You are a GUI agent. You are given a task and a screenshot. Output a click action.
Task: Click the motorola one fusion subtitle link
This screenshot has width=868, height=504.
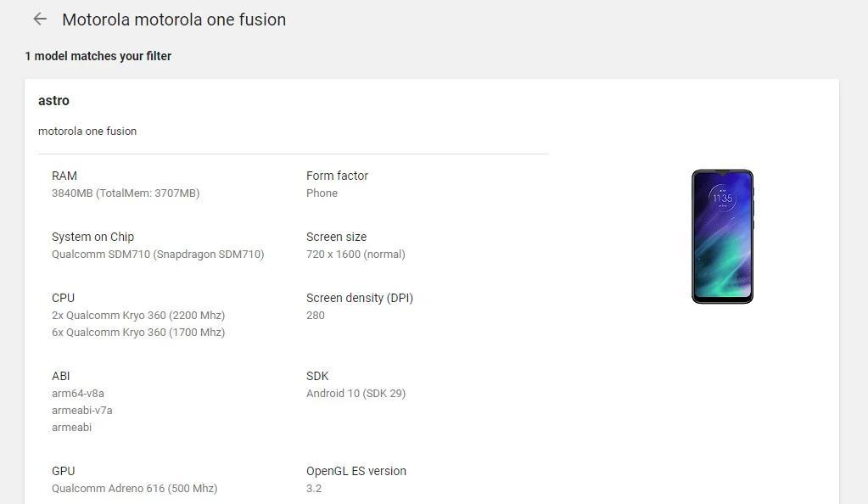[87, 131]
